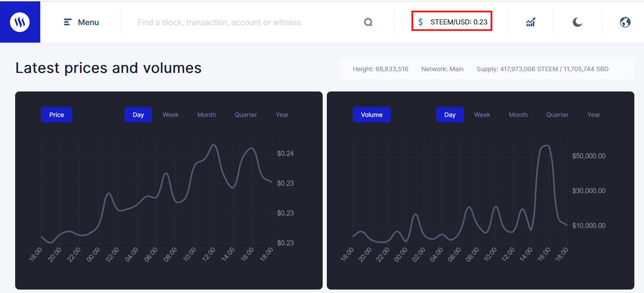
Task: Toggle dark mode with moon icon
Action: click(x=577, y=22)
